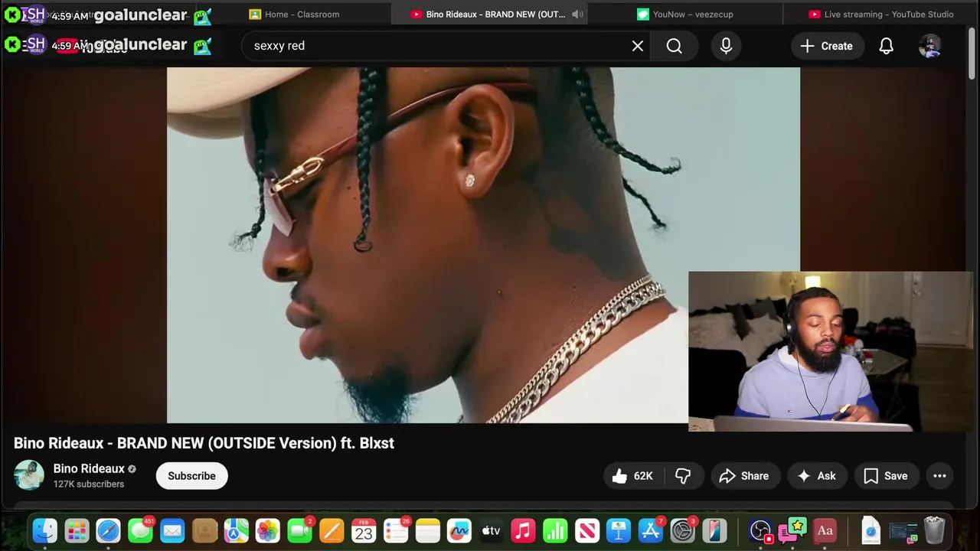
Task: Start voice search with the microphone
Action: pos(726,46)
